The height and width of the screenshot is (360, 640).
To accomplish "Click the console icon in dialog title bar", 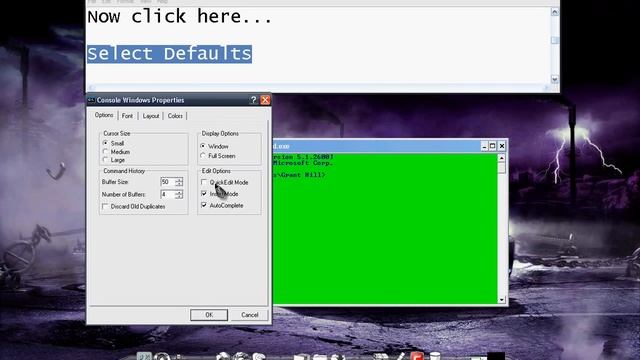I will tap(91, 100).
